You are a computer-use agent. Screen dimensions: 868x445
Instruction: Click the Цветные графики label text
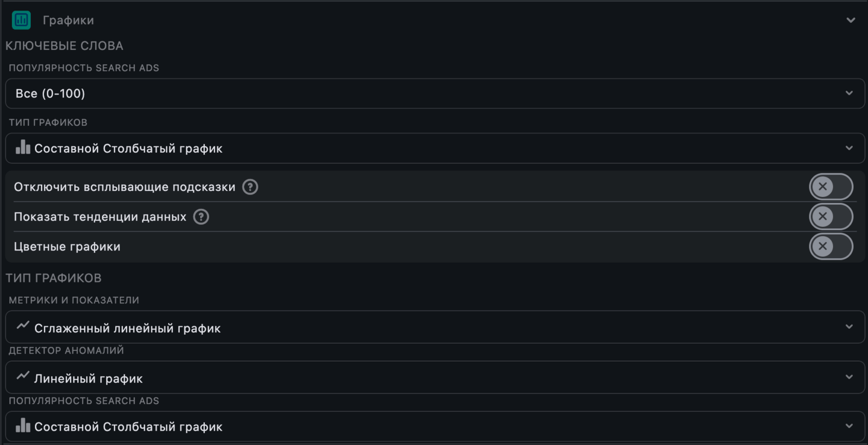coord(67,246)
